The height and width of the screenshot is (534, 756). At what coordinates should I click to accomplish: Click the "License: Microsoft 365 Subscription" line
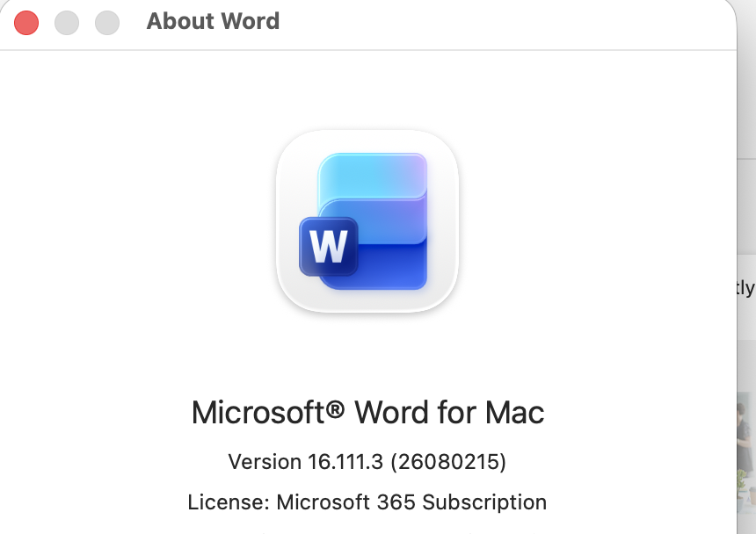click(367, 502)
